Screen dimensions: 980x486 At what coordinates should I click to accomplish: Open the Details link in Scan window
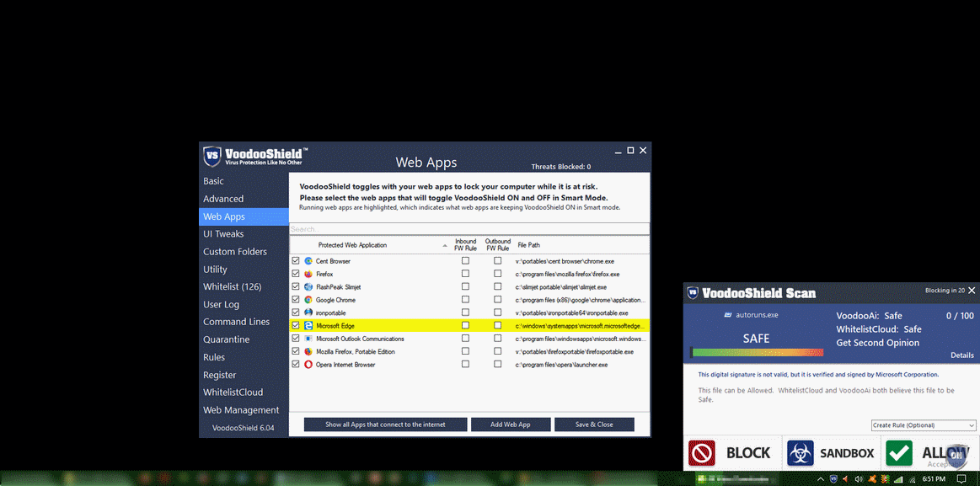pyautogui.click(x=961, y=355)
